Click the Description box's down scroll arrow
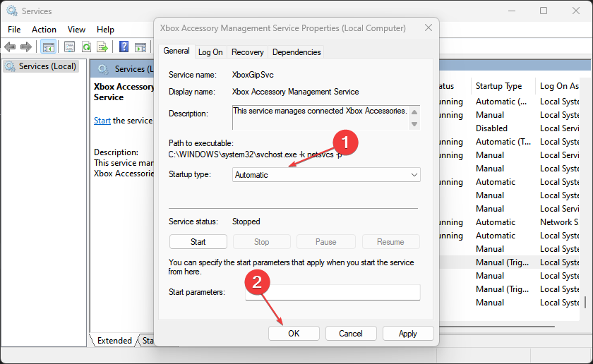 pyautogui.click(x=414, y=124)
